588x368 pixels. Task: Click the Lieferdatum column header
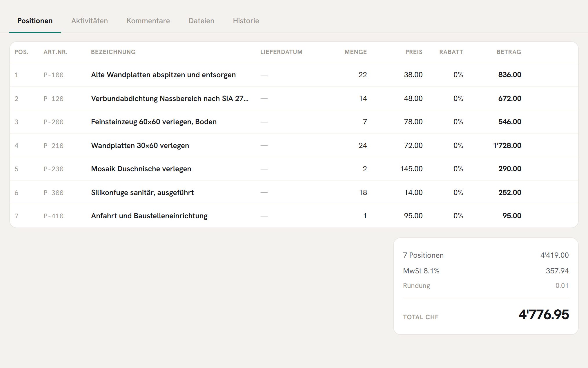click(281, 52)
